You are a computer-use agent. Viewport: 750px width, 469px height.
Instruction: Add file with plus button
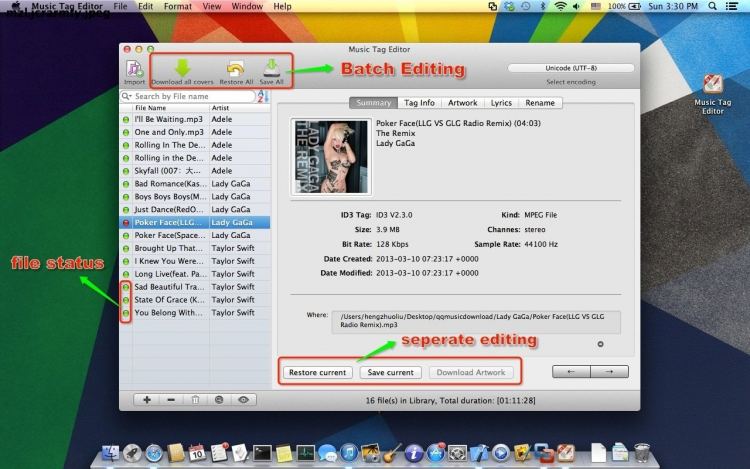point(147,400)
